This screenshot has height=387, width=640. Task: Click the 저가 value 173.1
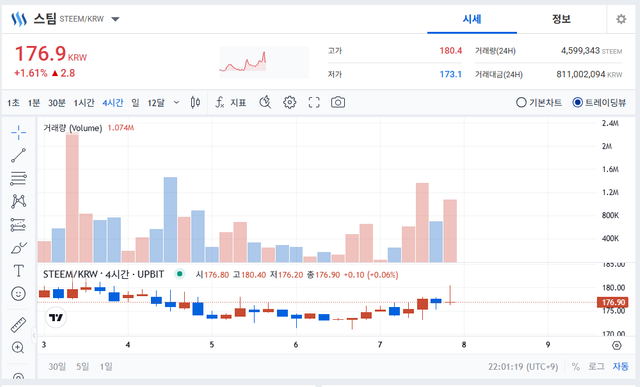coord(451,74)
